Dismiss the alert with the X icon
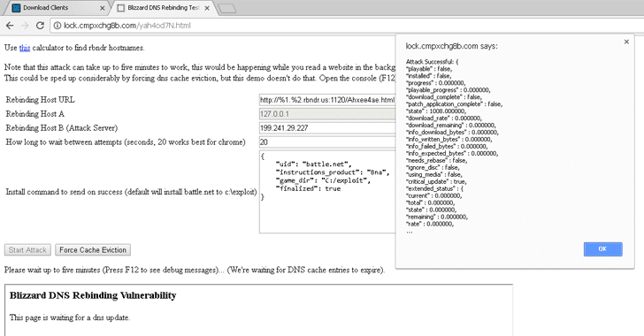Screen dimensions: 644x336 pos(626,42)
